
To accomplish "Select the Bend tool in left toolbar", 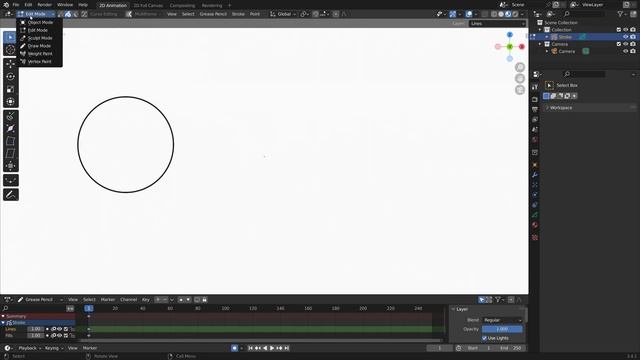I will pos(10,141).
